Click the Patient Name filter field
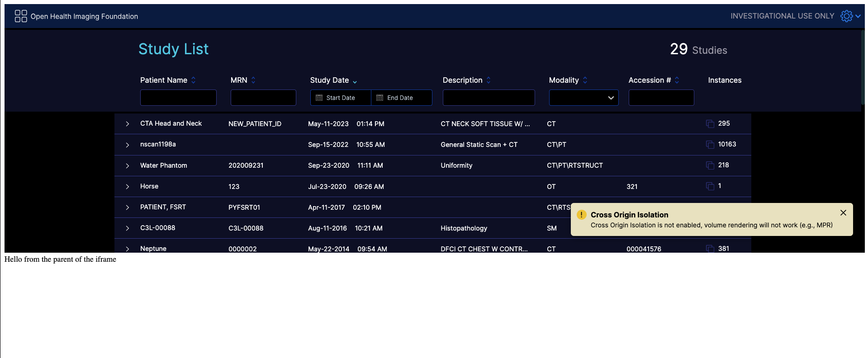The image size is (868, 358). click(178, 98)
